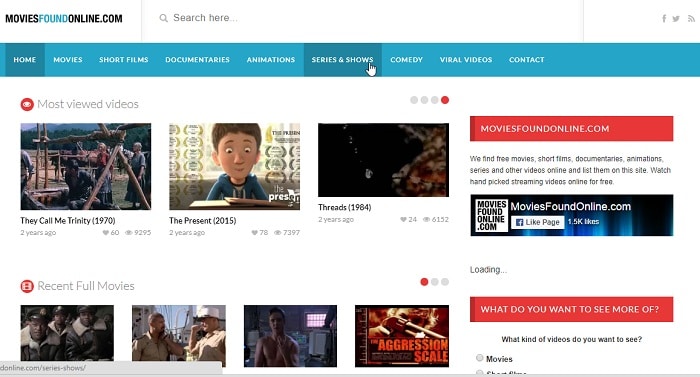Go to third Most viewed carousel dot
700x377 pixels.
point(434,100)
